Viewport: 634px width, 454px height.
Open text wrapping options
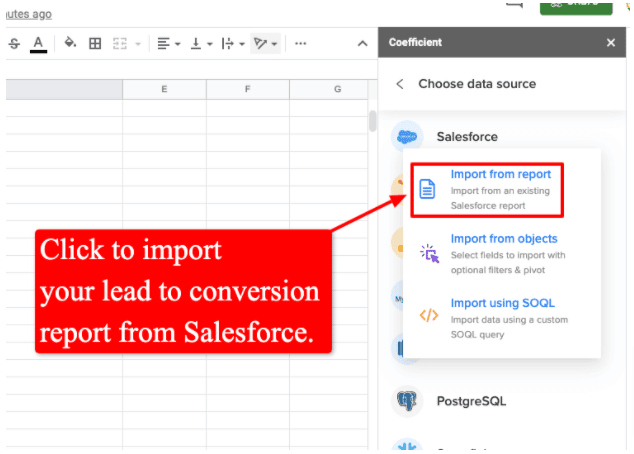[x=233, y=43]
